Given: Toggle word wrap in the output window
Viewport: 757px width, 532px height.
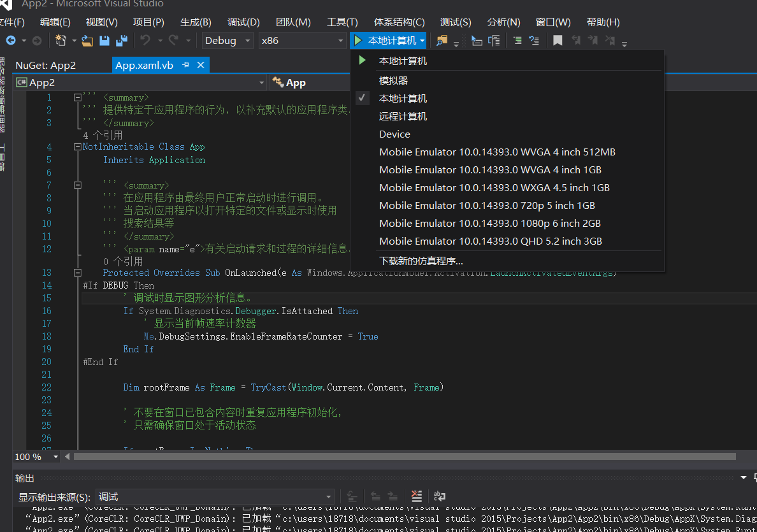Looking at the screenshot, I should tap(440, 496).
